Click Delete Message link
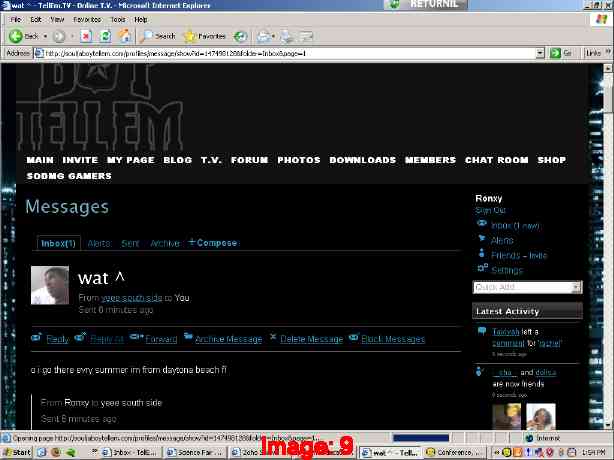The width and height of the screenshot is (614, 460). 311,339
